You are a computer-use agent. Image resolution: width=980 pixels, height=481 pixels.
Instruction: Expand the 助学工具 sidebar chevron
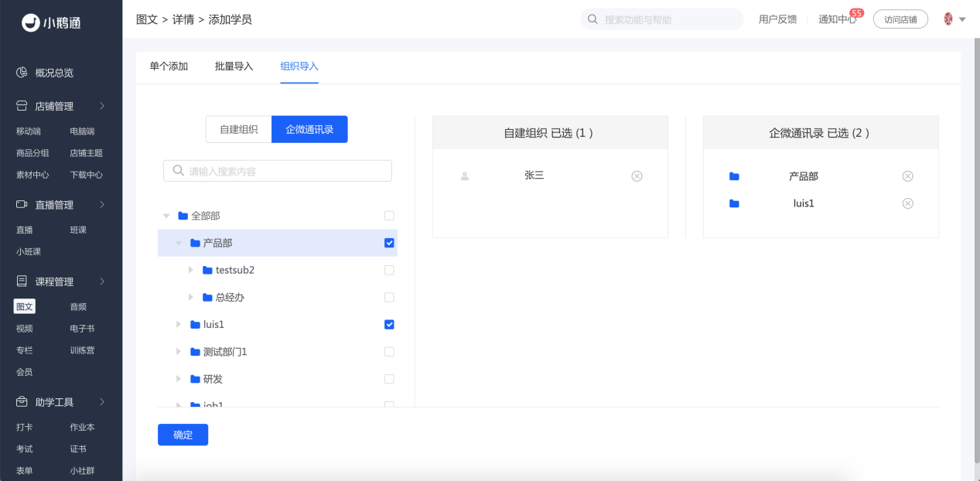[102, 402]
